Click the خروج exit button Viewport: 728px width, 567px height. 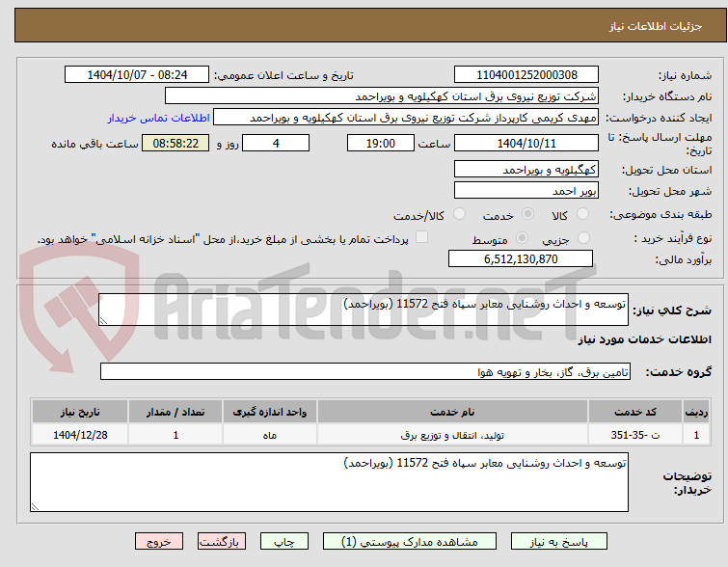(x=159, y=542)
